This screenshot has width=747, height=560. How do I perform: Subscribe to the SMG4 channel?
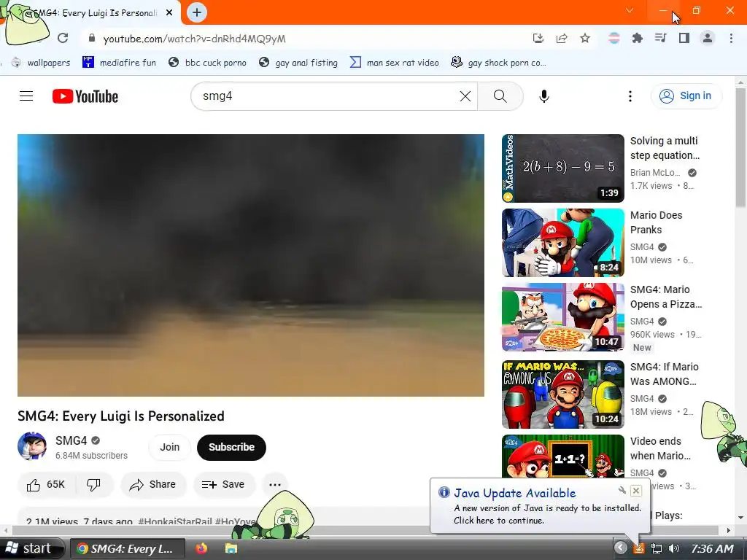231,447
